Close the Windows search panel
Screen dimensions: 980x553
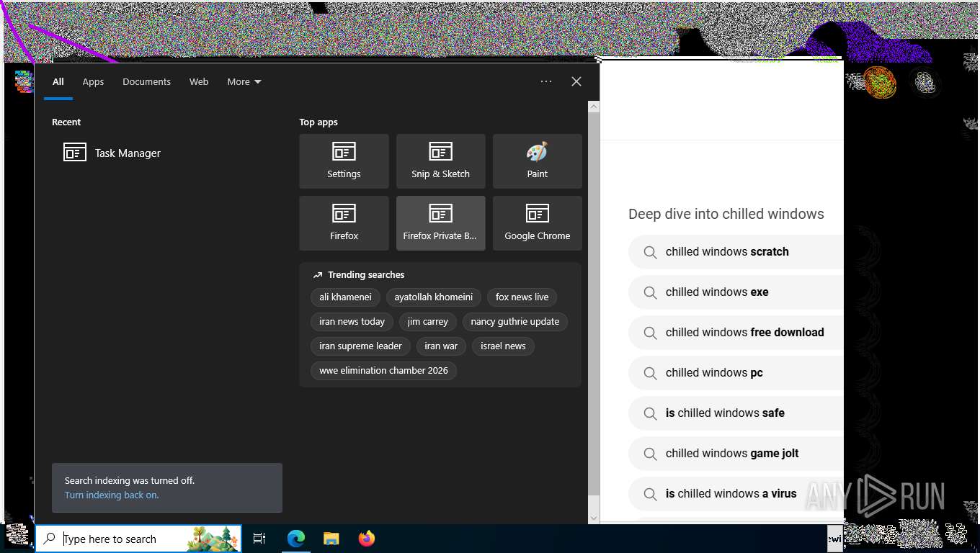click(x=576, y=81)
